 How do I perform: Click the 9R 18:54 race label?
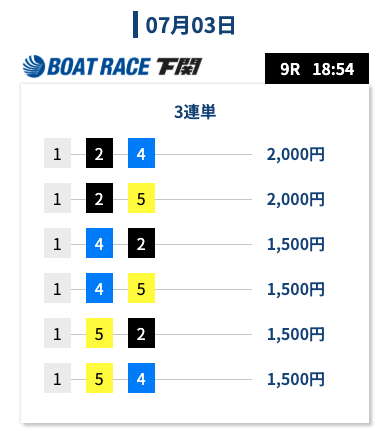tap(317, 69)
